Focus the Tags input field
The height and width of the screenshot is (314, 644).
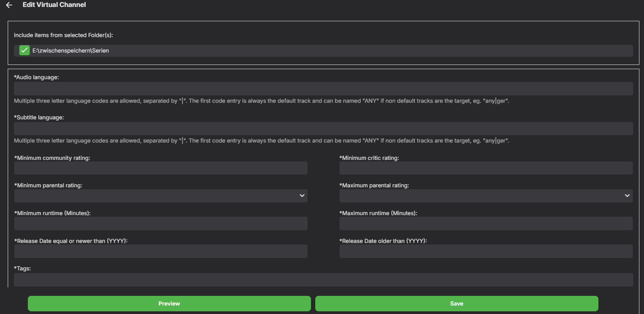point(323,280)
